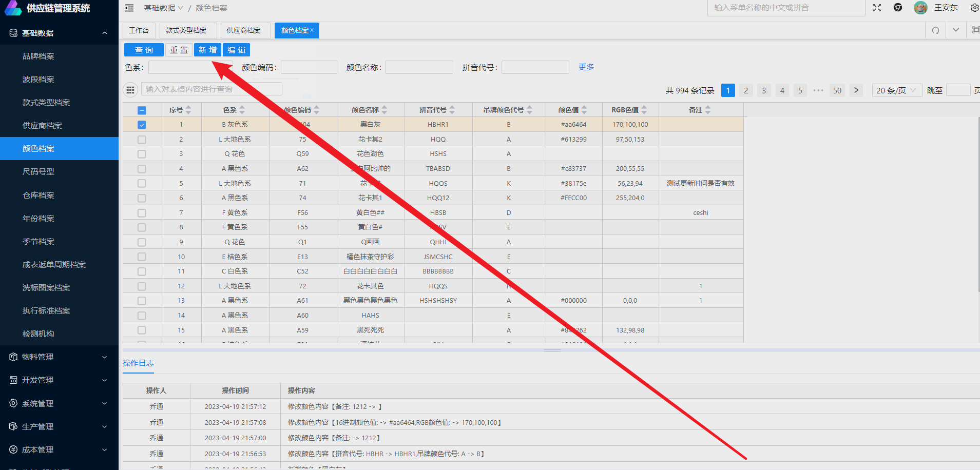980x470 pixels.
Task: Toggle the select-all header checkbox
Action: [x=142, y=110]
